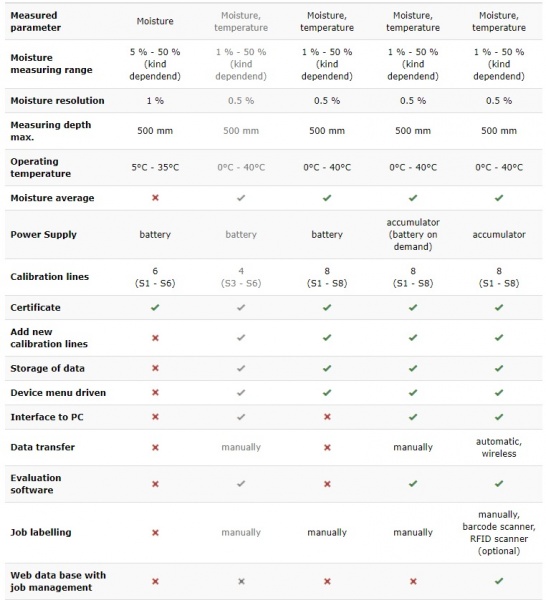Click the grey check in Storage of data row

241,368
